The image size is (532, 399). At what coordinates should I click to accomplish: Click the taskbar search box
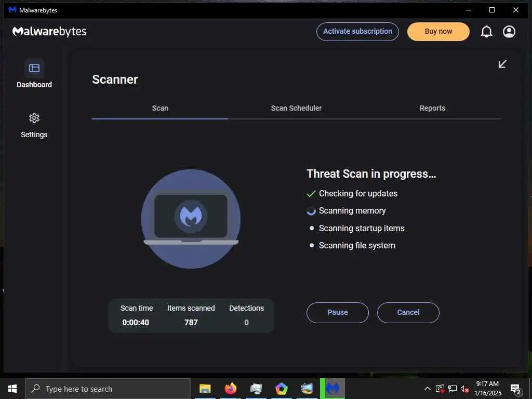(x=108, y=389)
